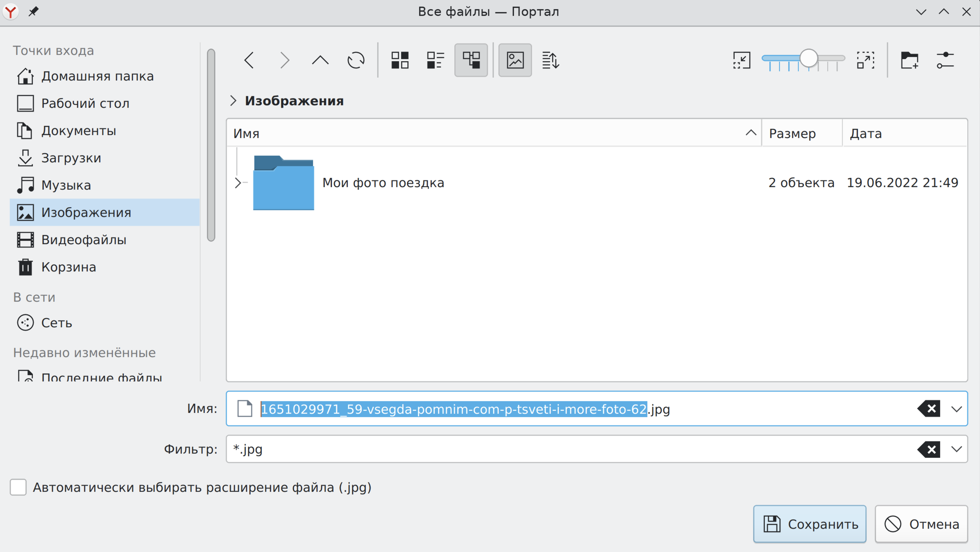Click the Мои фото поездка folder name
The image size is (980, 552).
[383, 183]
